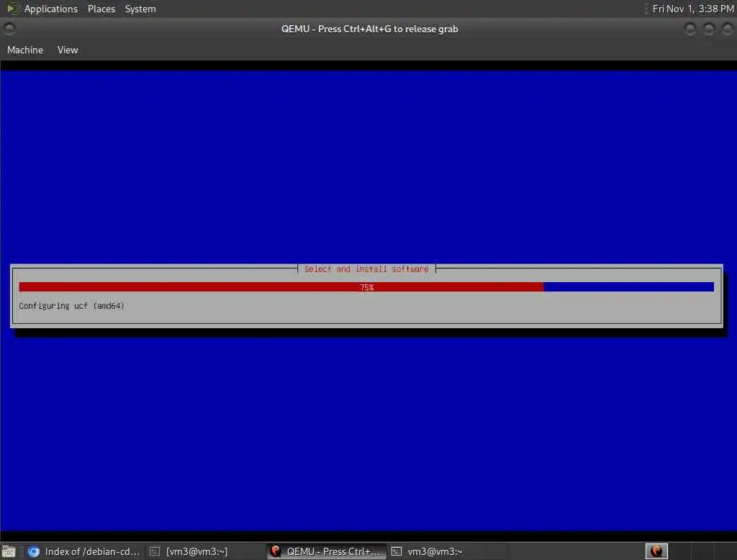
Task: Minimize the QEMU window
Action: [690, 29]
